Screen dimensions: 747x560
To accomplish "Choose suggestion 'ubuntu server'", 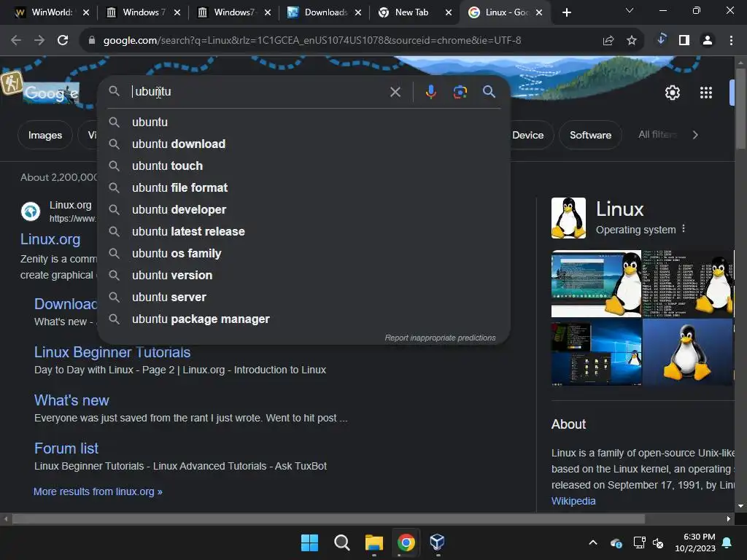I will click(x=303, y=297).
